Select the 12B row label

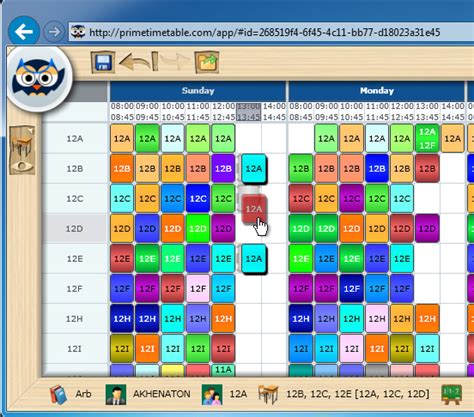pyautogui.click(x=75, y=169)
